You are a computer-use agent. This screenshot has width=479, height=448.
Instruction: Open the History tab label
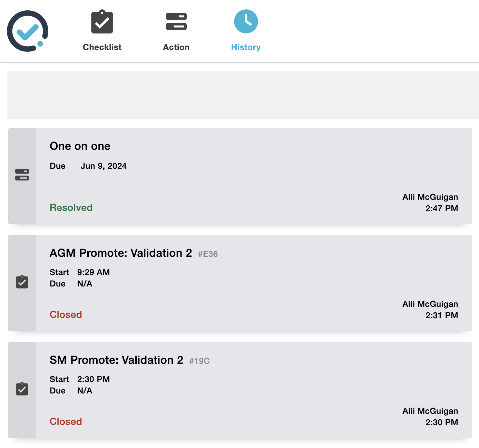point(246,47)
